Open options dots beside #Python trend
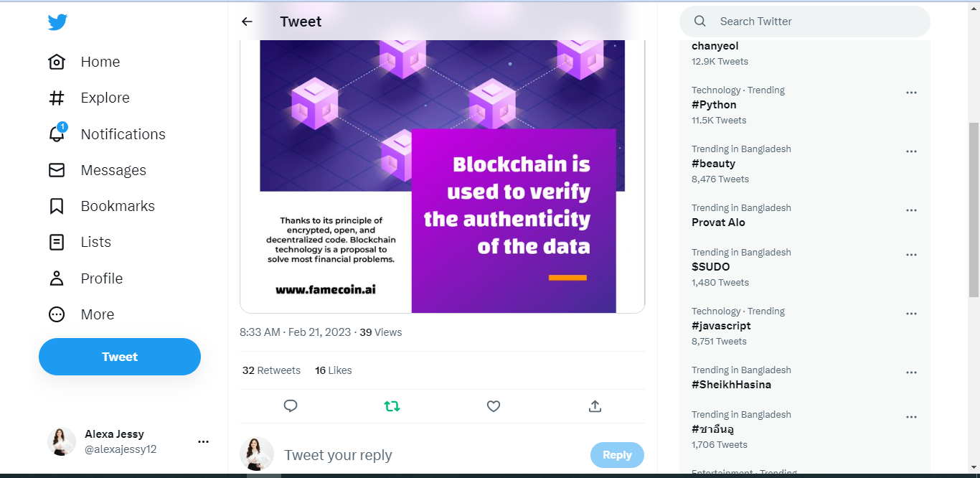Image resolution: width=980 pixels, height=478 pixels. click(x=911, y=93)
